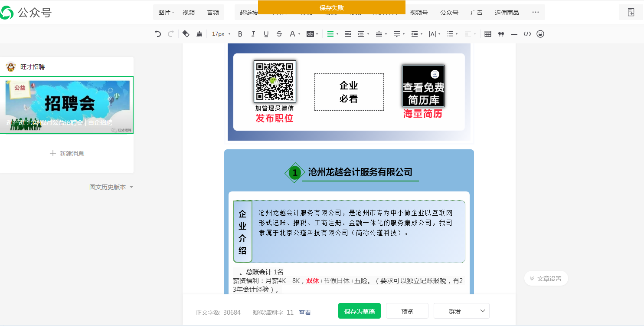Click the 音频 insert option
This screenshot has height=326, width=644.
(x=213, y=13)
